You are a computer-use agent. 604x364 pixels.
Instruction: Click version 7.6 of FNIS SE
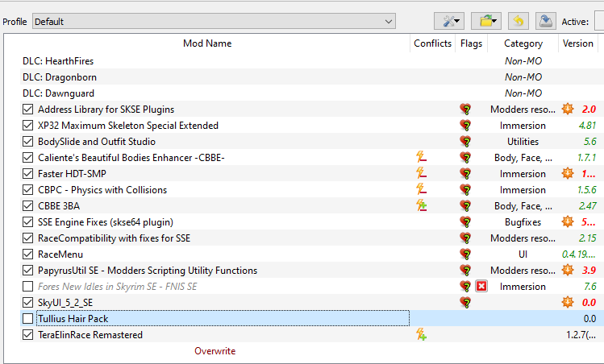[x=589, y=286]
